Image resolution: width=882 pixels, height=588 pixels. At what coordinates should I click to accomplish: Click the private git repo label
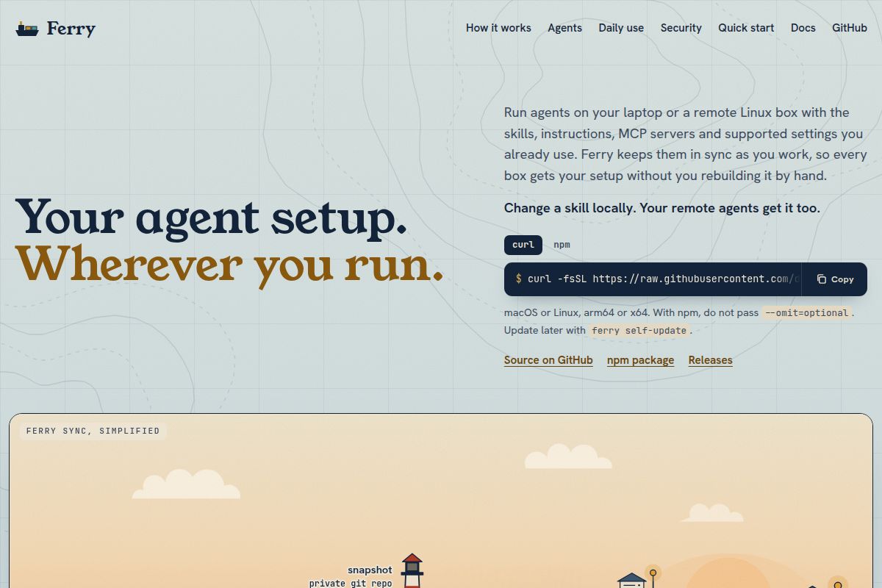pyautogui.click(x=351, y=583)
